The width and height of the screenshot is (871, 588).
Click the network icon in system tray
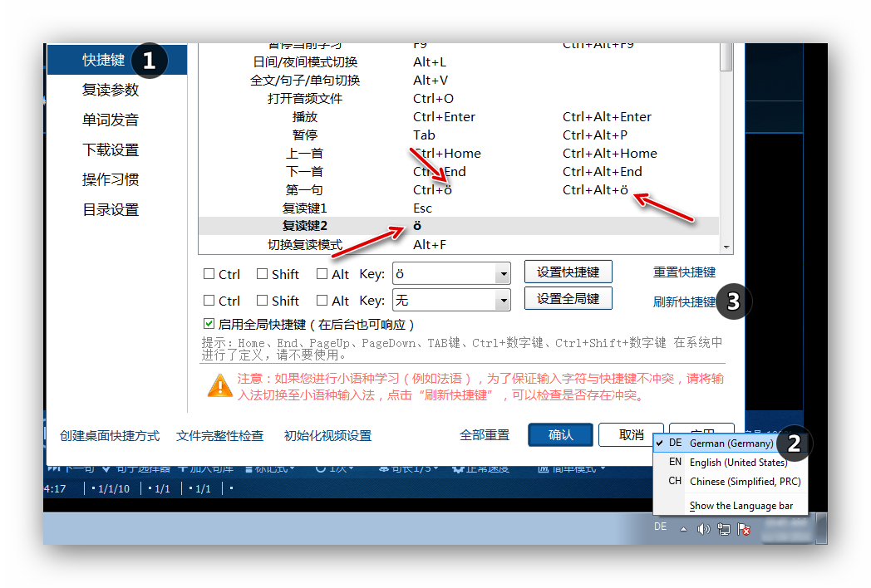[x=725, y=528]
